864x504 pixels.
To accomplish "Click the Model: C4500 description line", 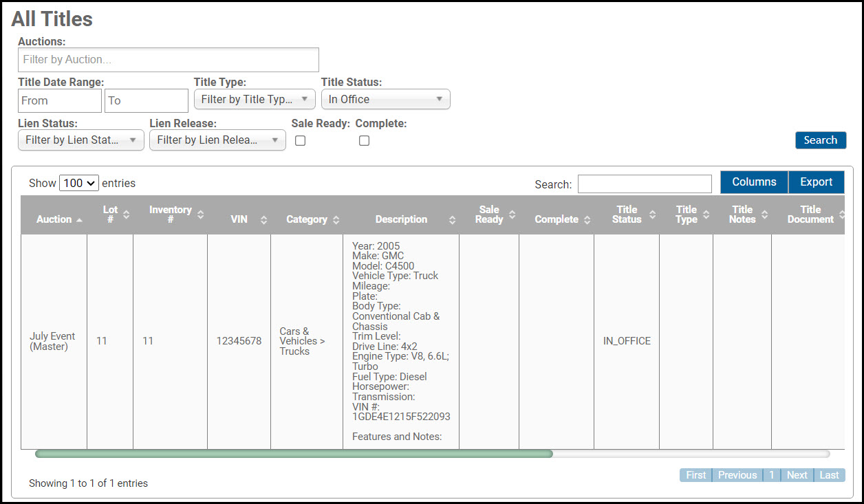I will point(383,265).
